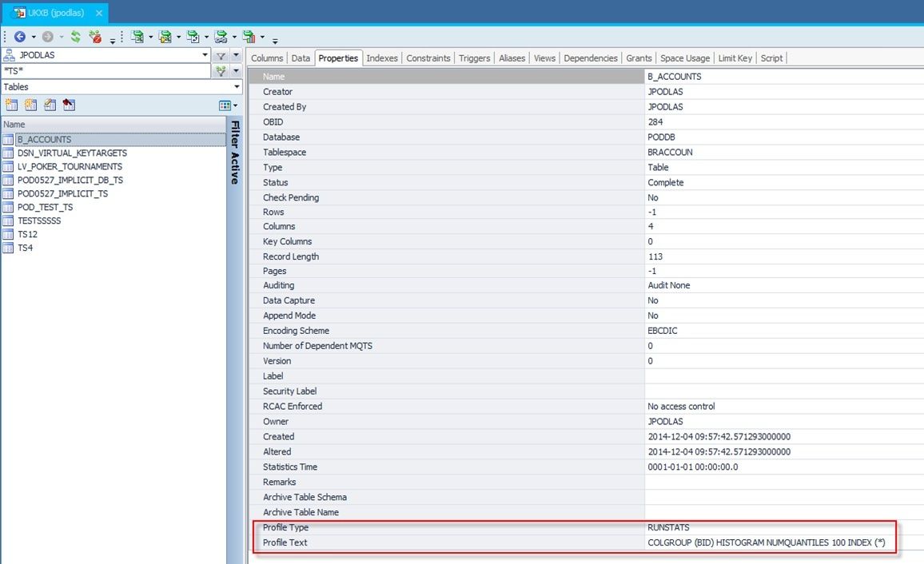
Task: Click the green filter icon beside *TS* field
Action: tap(221, 70)
